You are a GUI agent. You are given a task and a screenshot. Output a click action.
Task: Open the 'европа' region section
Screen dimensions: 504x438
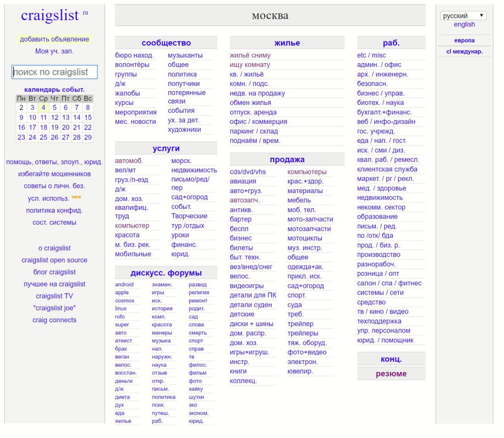464,40
